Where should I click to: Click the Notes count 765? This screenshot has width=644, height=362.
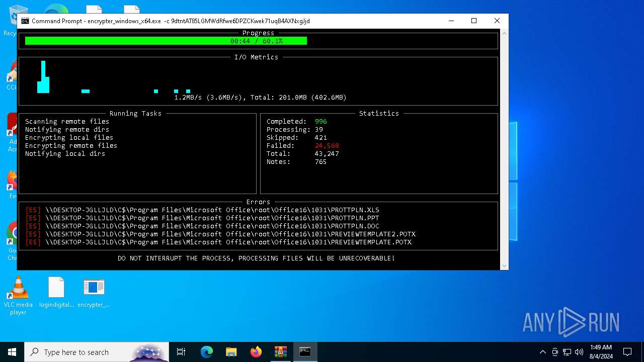pos(321,161)
